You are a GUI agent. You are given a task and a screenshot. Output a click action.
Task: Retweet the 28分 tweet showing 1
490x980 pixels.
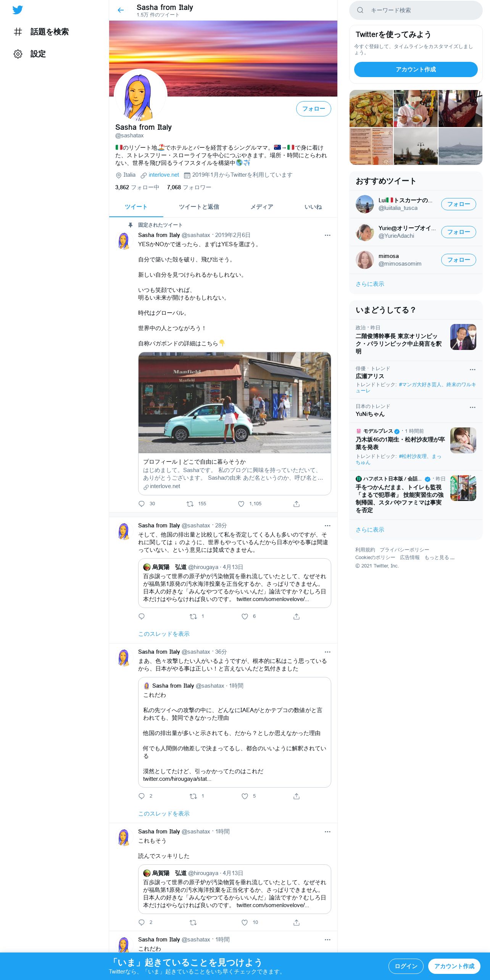193,616
